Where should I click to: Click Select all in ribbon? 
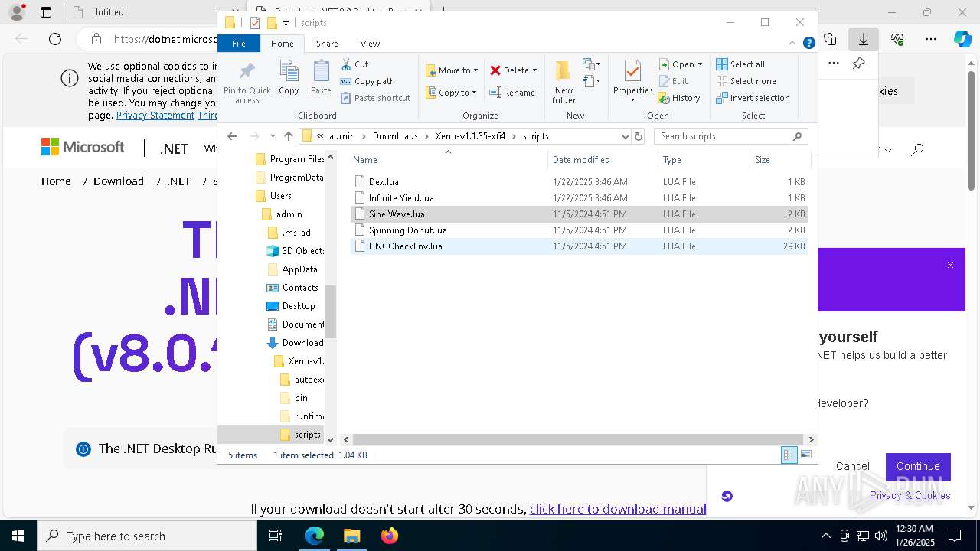[x=740, y=64]
